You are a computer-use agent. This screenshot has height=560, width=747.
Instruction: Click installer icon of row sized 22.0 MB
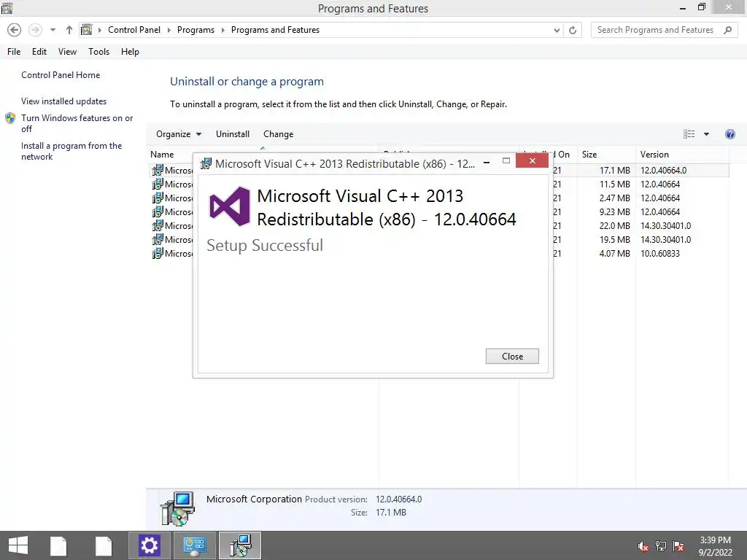pos(158,225)
